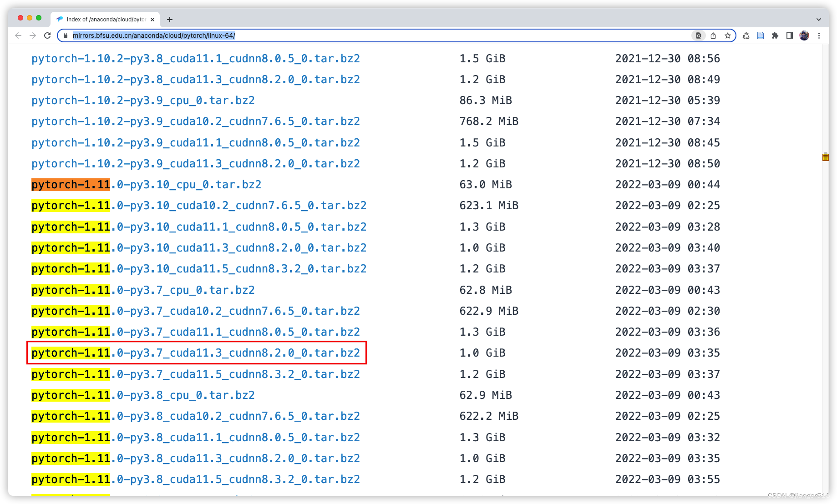This screenshot has height=504, width=837.
Task: Download pytorch-1.10.2-py3.9_cpu package
Action: click(142, 100)
